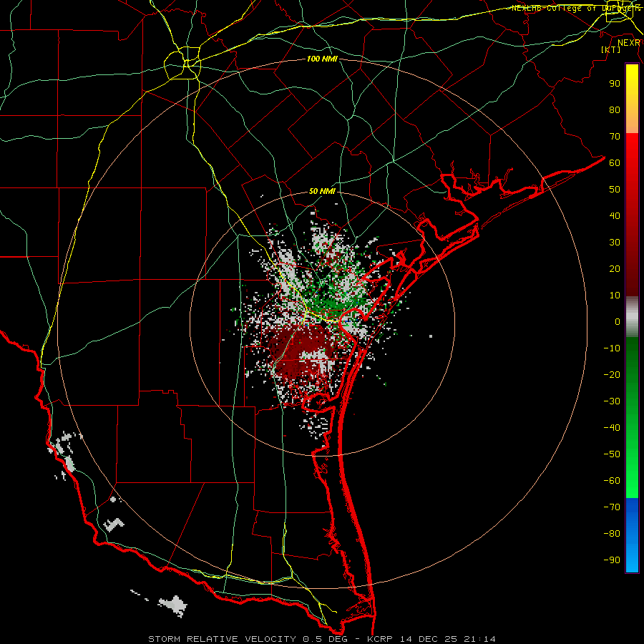Click the gray zero-velocity segment of color bar
The image size is (644, 644).
(632, 317)
